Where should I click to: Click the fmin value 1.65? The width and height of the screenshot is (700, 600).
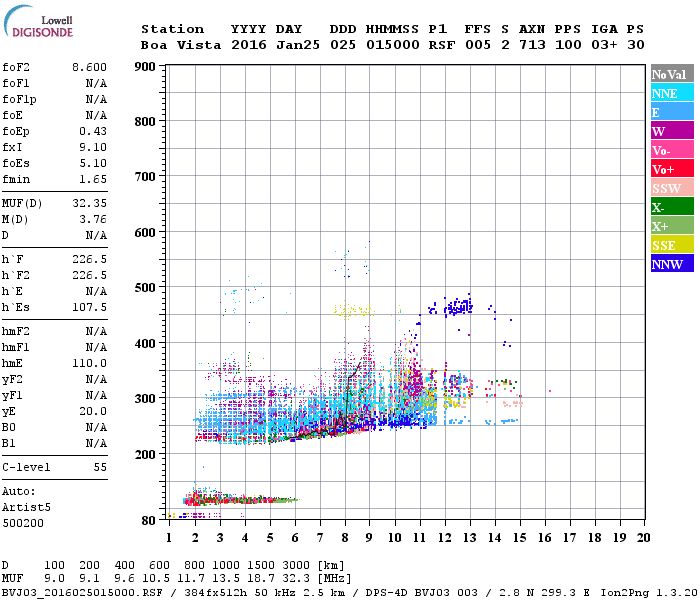point(93,179)
